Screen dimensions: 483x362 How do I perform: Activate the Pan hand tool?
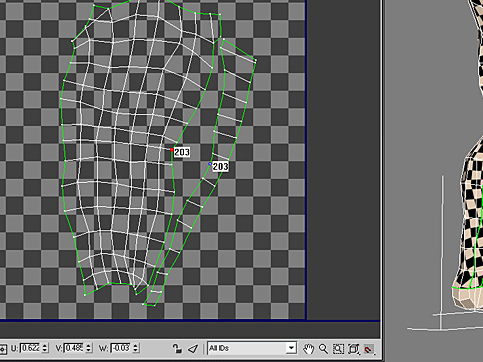pyautogui.click(x=309, y=349)
